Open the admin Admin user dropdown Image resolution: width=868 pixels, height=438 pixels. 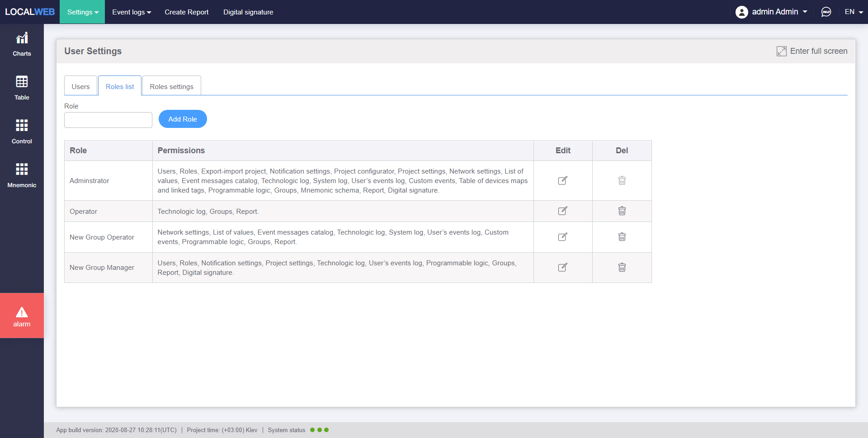[x=771, y=12]
